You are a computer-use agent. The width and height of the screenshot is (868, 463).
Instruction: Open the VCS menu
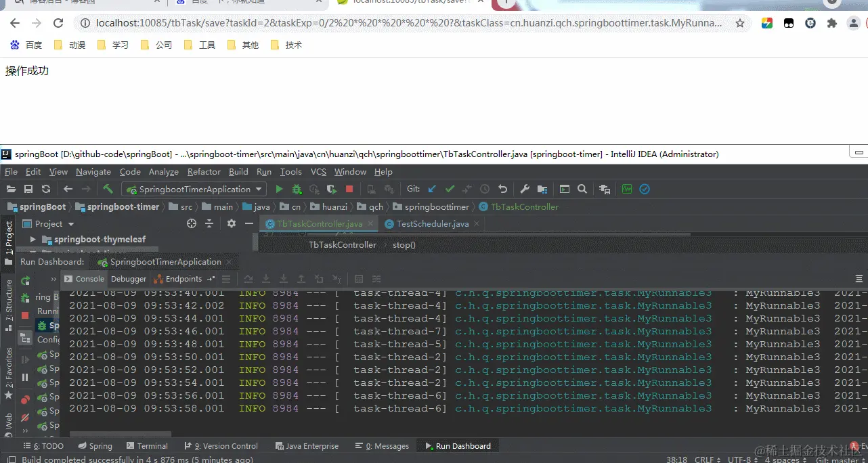(x=318, y=172)
